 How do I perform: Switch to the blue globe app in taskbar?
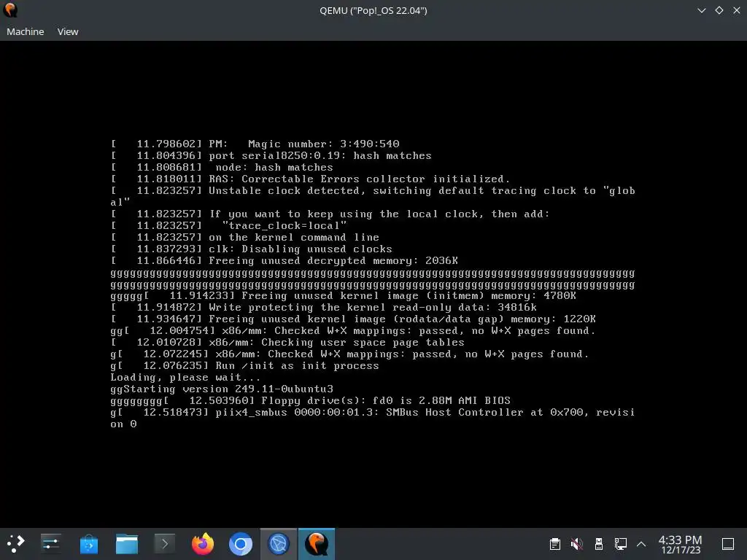pos(279,544)
